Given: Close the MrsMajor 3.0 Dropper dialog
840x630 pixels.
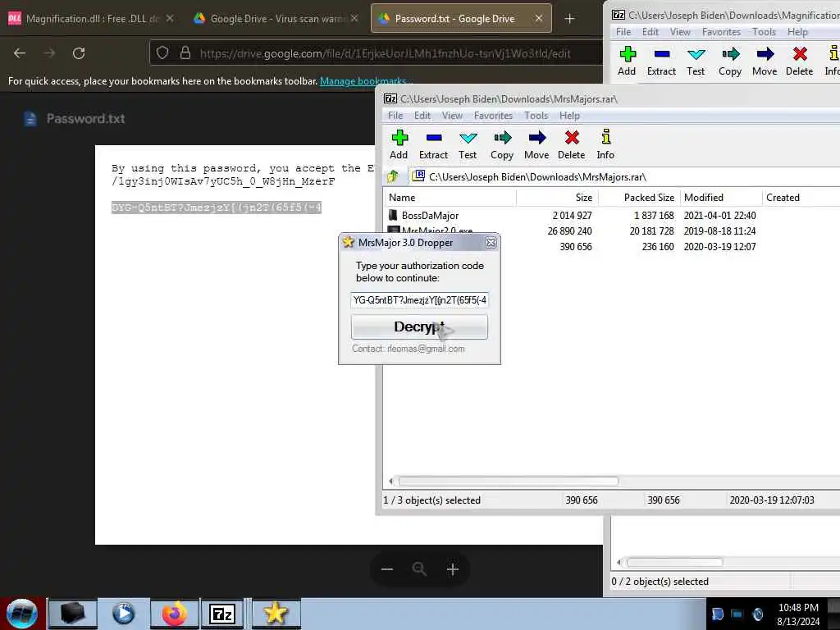Looking at the screenshot, I should point(491,243).
